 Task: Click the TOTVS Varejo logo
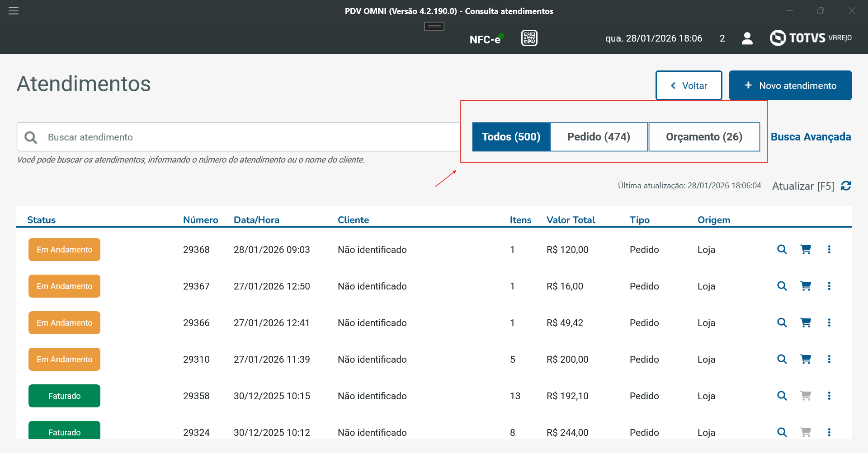811,38
